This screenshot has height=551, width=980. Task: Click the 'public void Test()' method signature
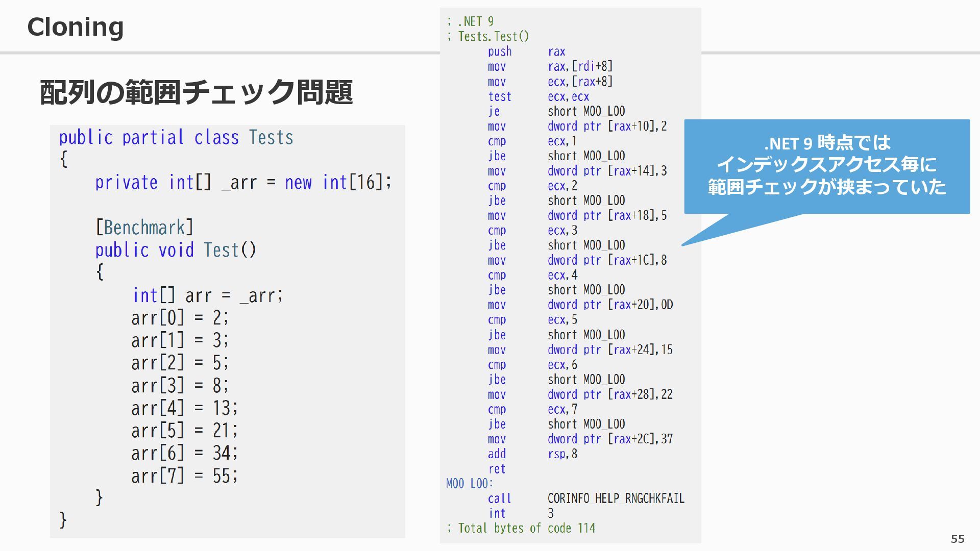176,250
